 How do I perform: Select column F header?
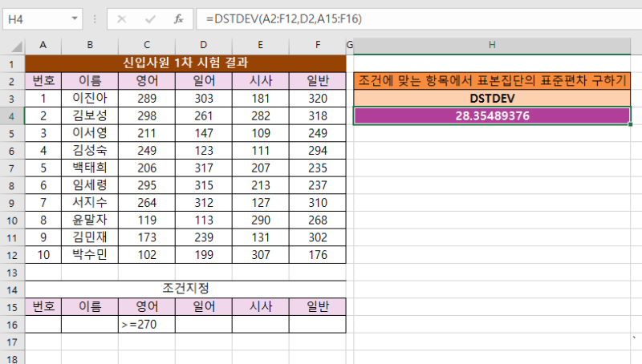[318, 45]
